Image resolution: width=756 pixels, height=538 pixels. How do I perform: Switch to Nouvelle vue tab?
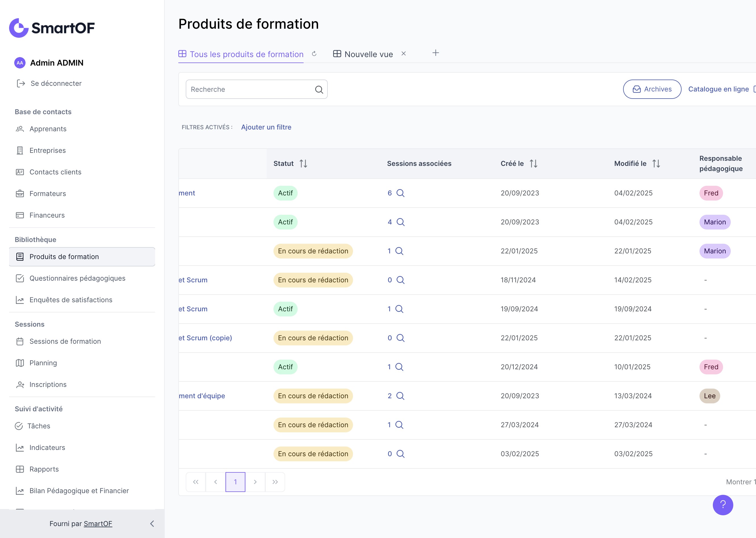point(368,54)
